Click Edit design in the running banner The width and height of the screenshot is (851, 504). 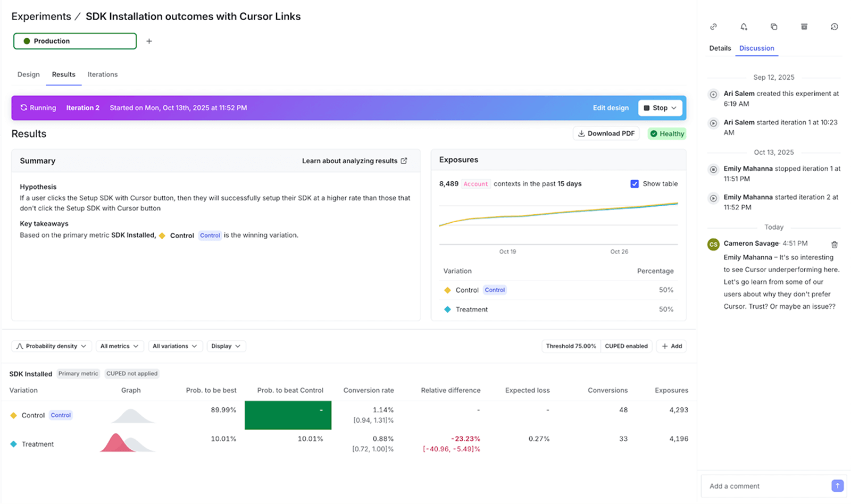pyautogui.click(x=611, y=108)
